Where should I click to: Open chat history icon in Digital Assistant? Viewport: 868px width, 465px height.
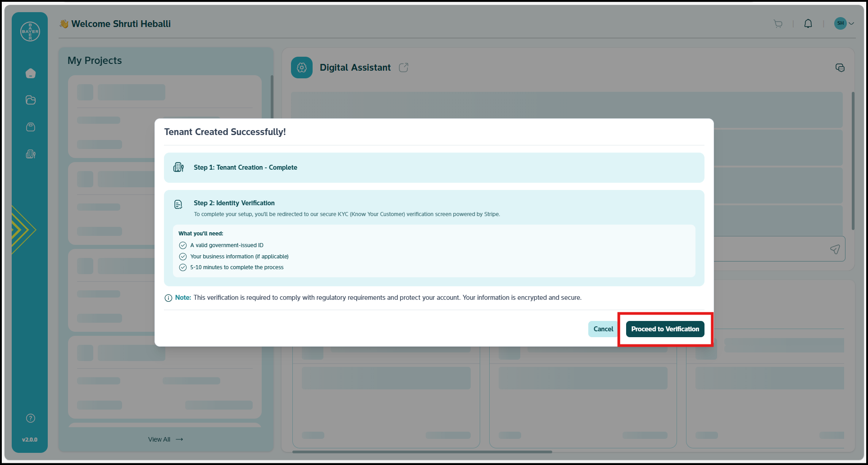tap(840, 68)
